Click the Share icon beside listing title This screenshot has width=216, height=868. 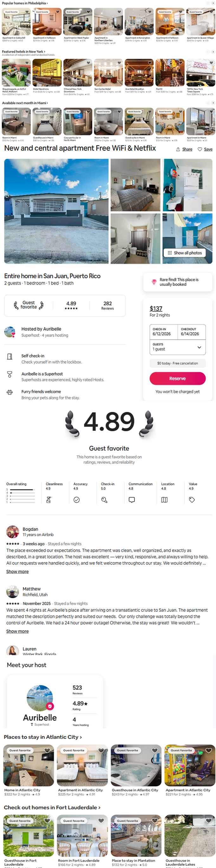coord(178,149)
